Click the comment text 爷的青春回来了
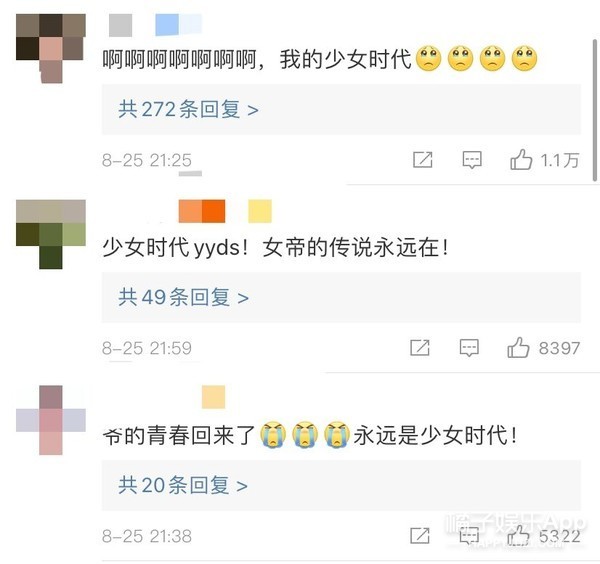The image size is (600, 564). click(x=179, y=435)
